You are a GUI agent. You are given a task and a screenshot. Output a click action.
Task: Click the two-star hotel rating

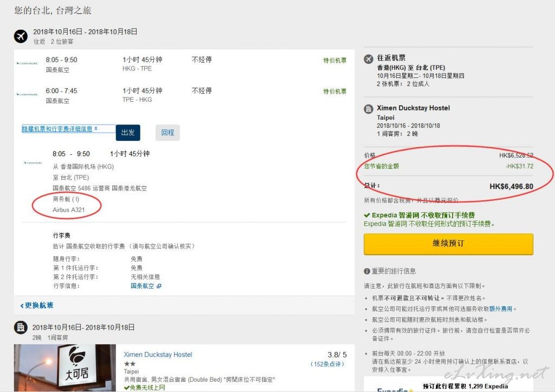click(x=130, y=364)
